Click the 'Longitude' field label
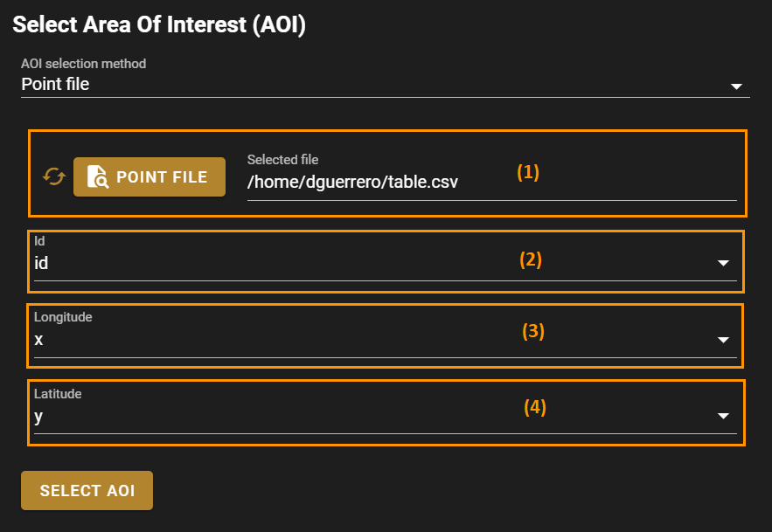The height and width of the screenshot is (532, 772). coord(63,317)
